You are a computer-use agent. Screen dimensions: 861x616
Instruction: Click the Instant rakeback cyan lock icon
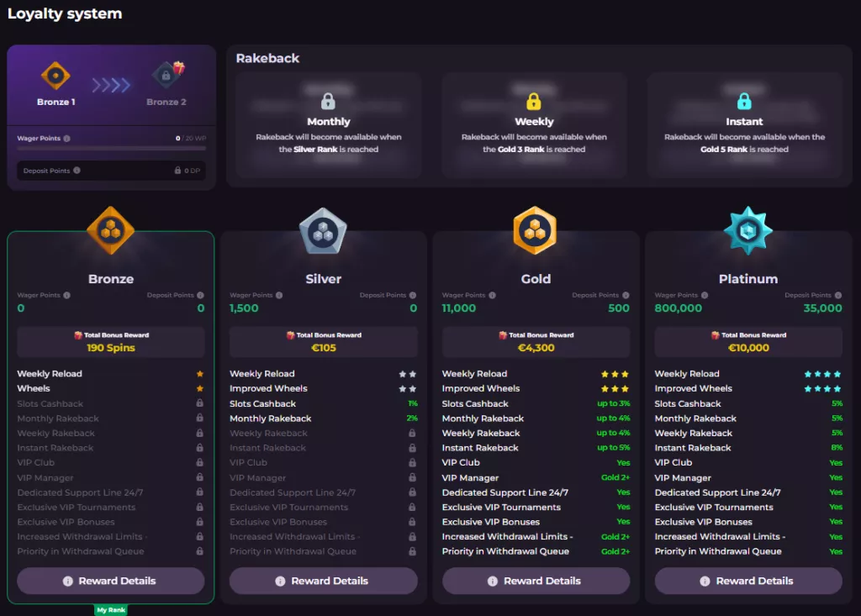[x=744, y=102]
